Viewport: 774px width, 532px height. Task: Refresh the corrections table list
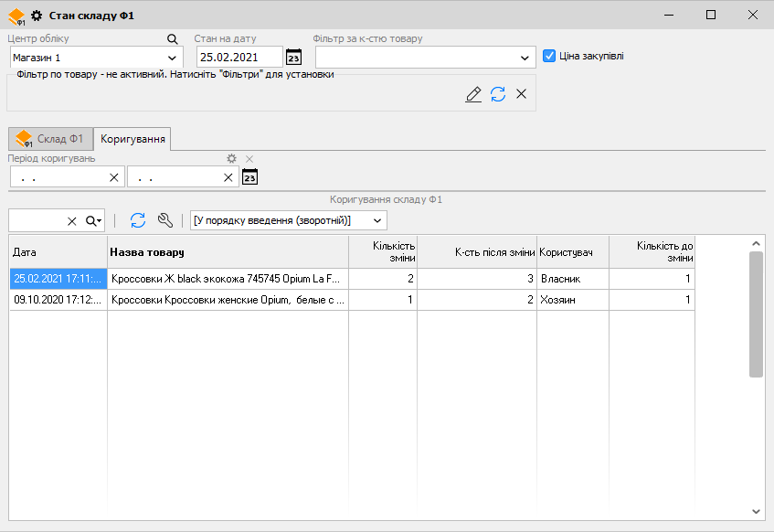pyautogui.click(x=138, y=220)
